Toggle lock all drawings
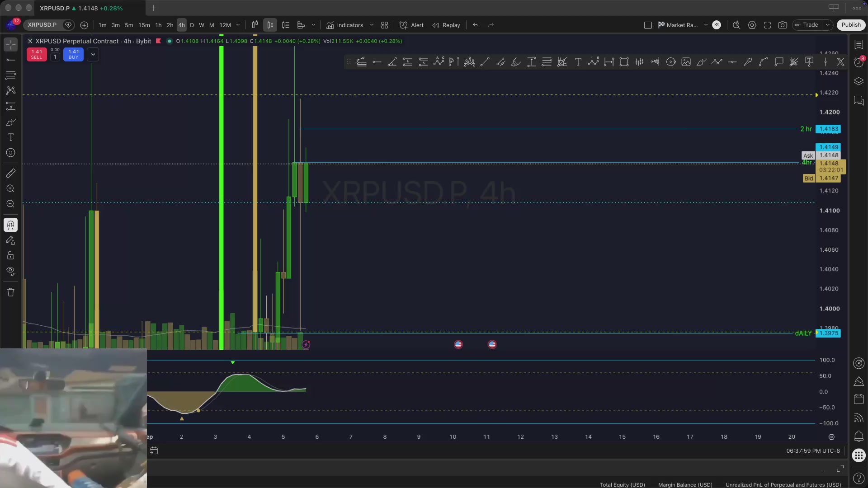Viewport: 868px width, 488px height. tap(11, 256)
